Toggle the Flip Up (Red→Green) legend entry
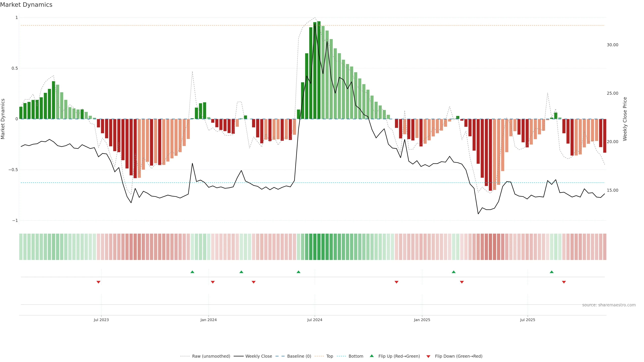The image size is (644, 362). tap(399, 356)
